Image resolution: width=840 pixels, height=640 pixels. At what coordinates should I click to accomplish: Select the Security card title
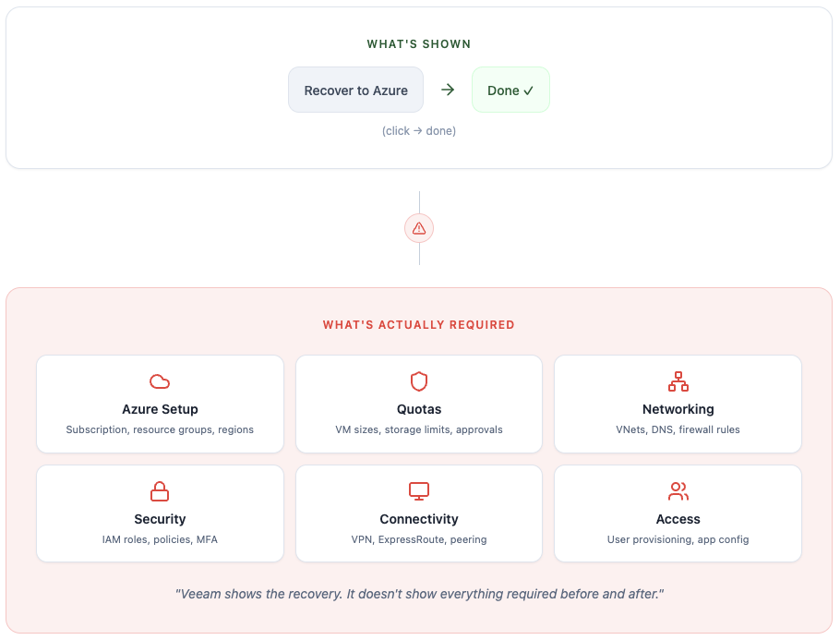click(x=160, y=519)
